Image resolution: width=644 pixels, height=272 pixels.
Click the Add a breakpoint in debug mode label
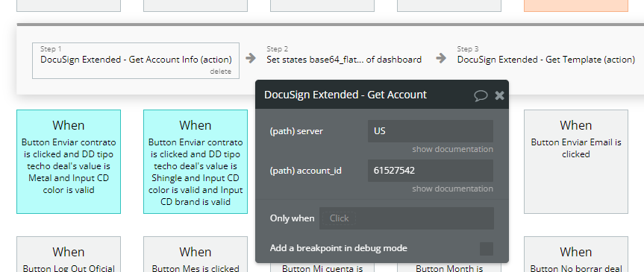[x=339, y=248]
